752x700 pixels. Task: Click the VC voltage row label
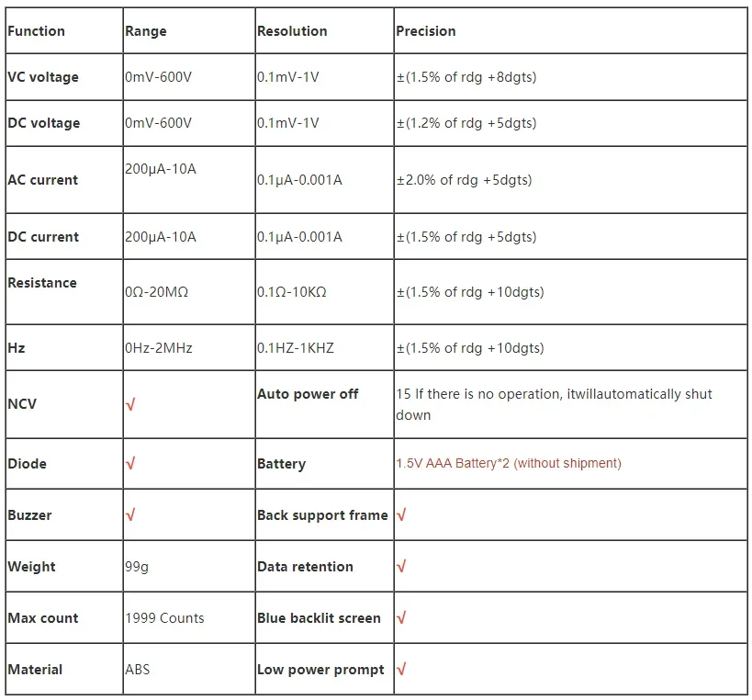tap(43, 77)
